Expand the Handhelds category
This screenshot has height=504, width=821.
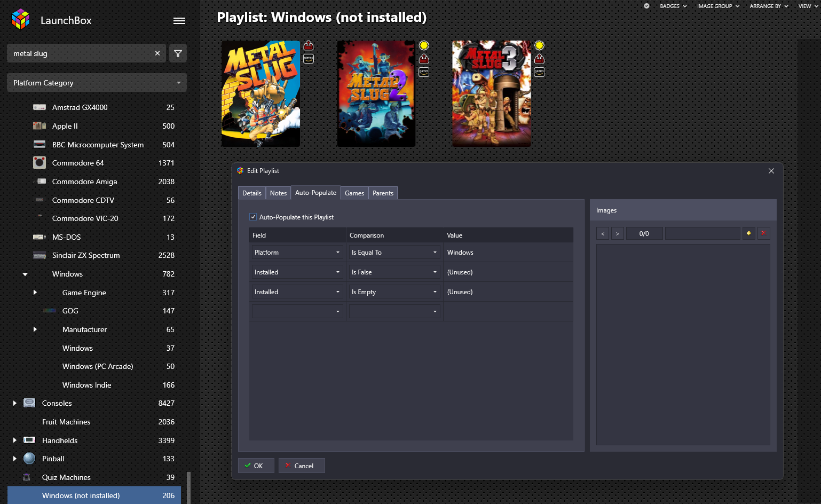click(15, 440)
